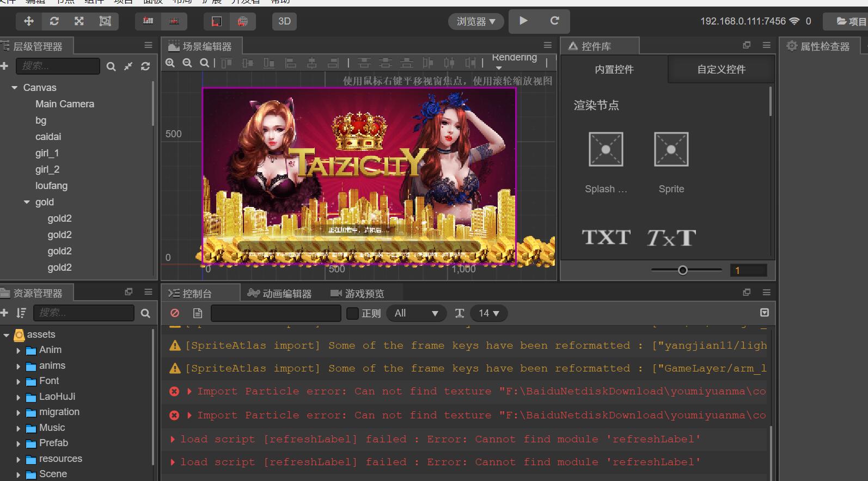Click the 项目 folder button
Image resolution: width=868 pixels, height=481 pixels.
pos(851,21)
